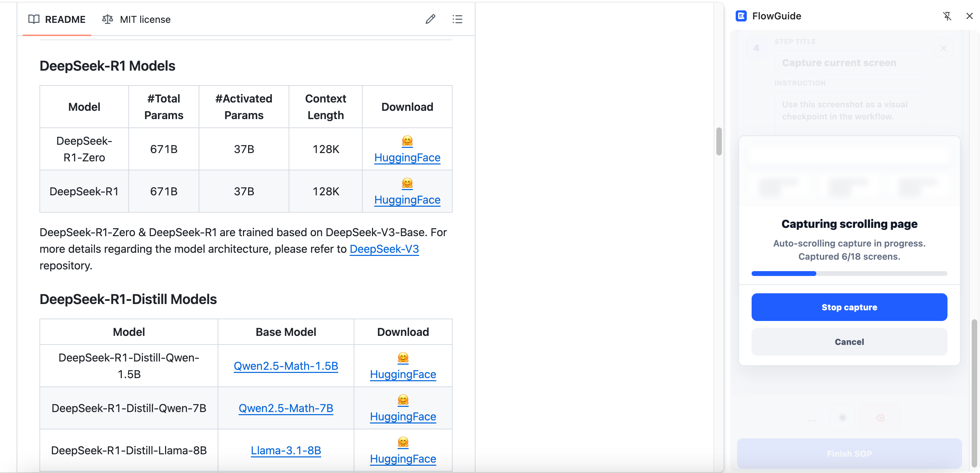Open the README outline list icon

[x=457, y=19]
